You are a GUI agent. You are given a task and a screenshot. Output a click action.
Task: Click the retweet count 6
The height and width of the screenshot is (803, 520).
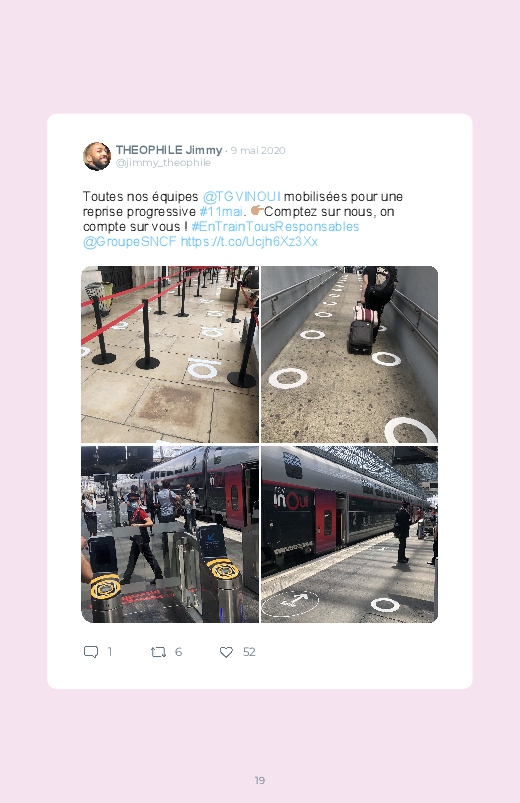click(x=178, y=652)
